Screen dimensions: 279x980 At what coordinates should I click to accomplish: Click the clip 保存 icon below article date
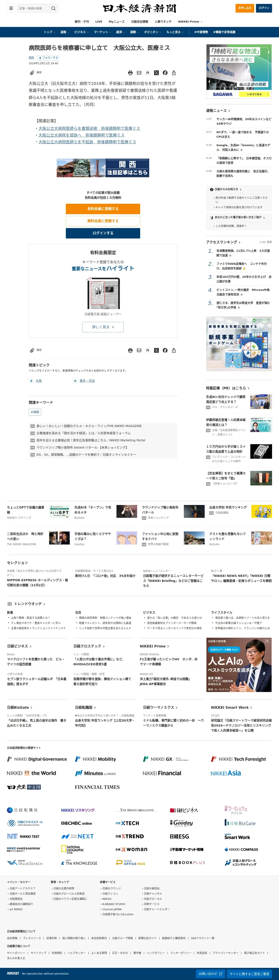tap(32, 73)
